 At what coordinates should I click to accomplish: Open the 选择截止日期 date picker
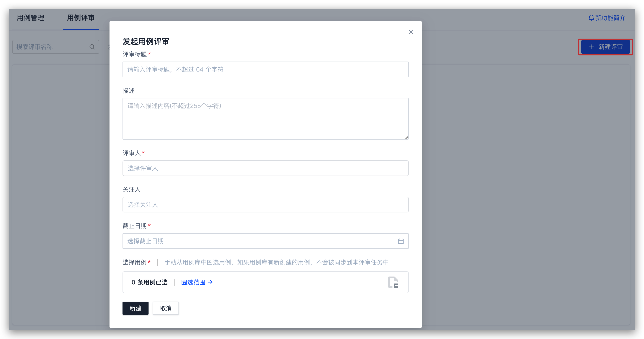(x=265, y=241)
